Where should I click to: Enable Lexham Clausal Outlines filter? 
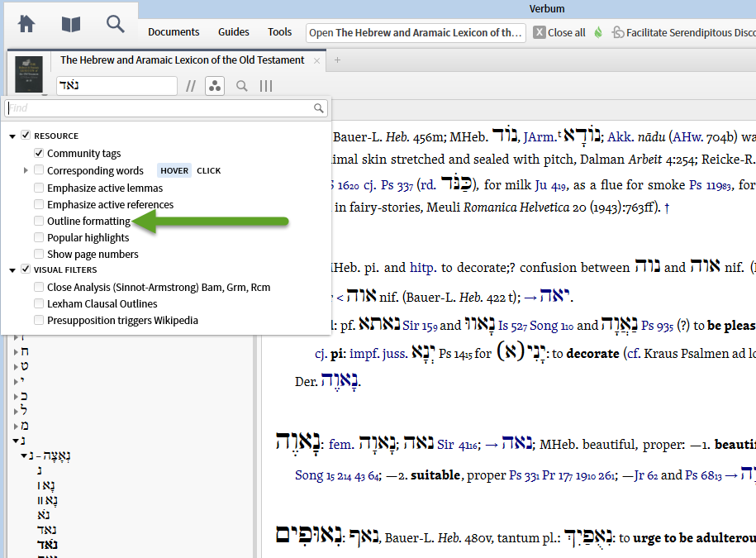coord(39,303)
